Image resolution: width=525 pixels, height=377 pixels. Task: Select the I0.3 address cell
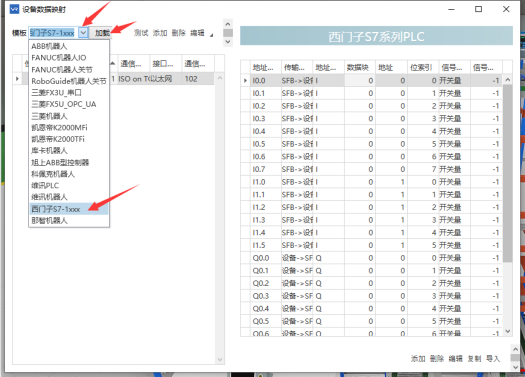tap(265, 119)
